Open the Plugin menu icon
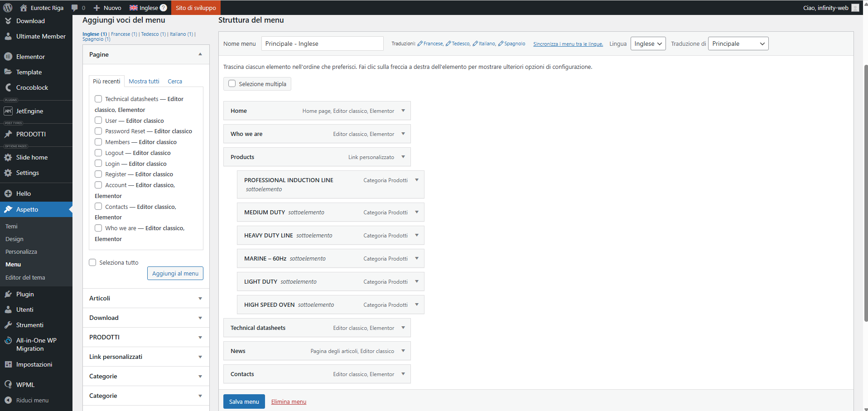868x411 pixels. click(8, 294)
